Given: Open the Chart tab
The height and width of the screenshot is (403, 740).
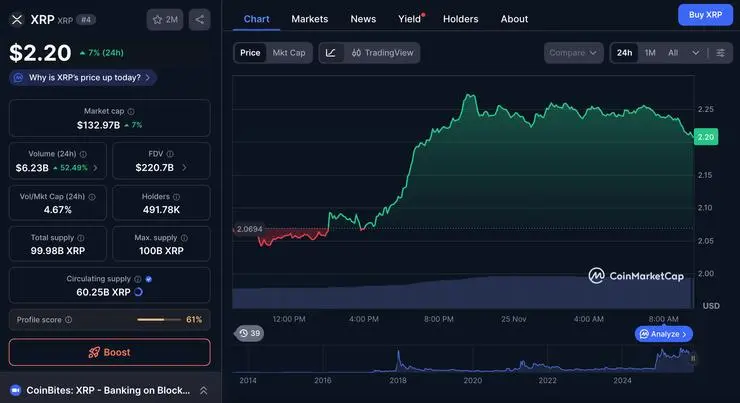Looking at the screenshot, I should [256, 19].
